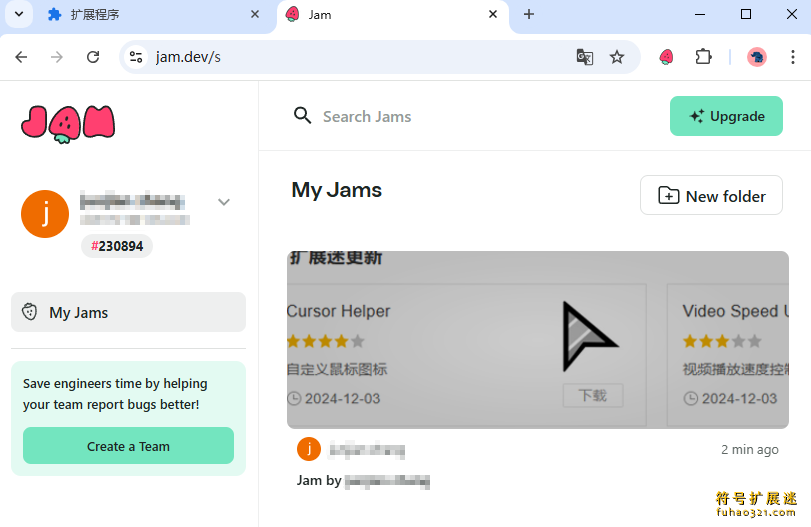The image size is (811, 527).
Task: Click the Jam strawberry logo
Action: click(x=68, y=124)
